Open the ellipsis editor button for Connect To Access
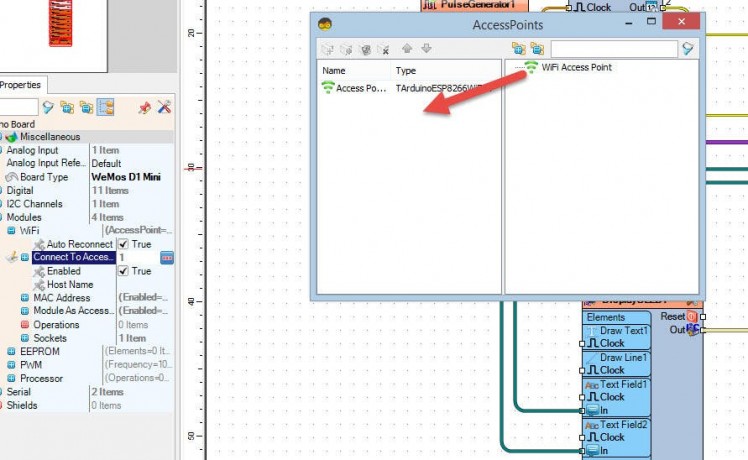The height and width of the screenshot is (460, 748). [x=167, y=257]
